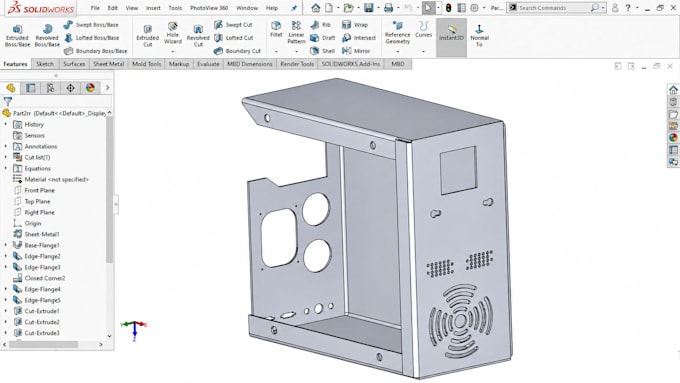Choose Lofted Boss/Base feature

pyautogui.click(x=91, y=38)
